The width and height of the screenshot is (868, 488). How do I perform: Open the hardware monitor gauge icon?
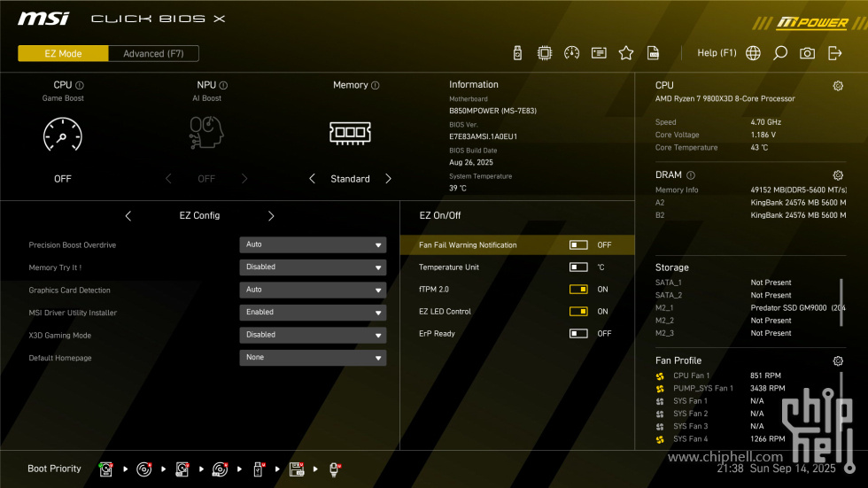pos(571,53)
